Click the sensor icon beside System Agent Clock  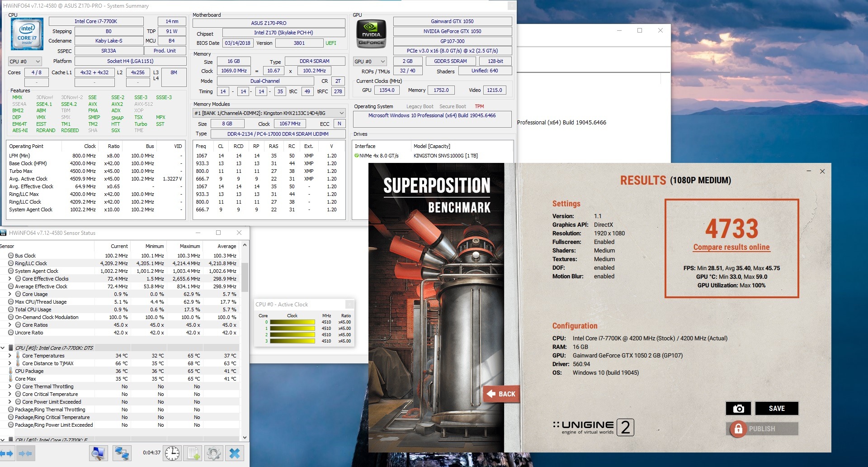(11, 271)
